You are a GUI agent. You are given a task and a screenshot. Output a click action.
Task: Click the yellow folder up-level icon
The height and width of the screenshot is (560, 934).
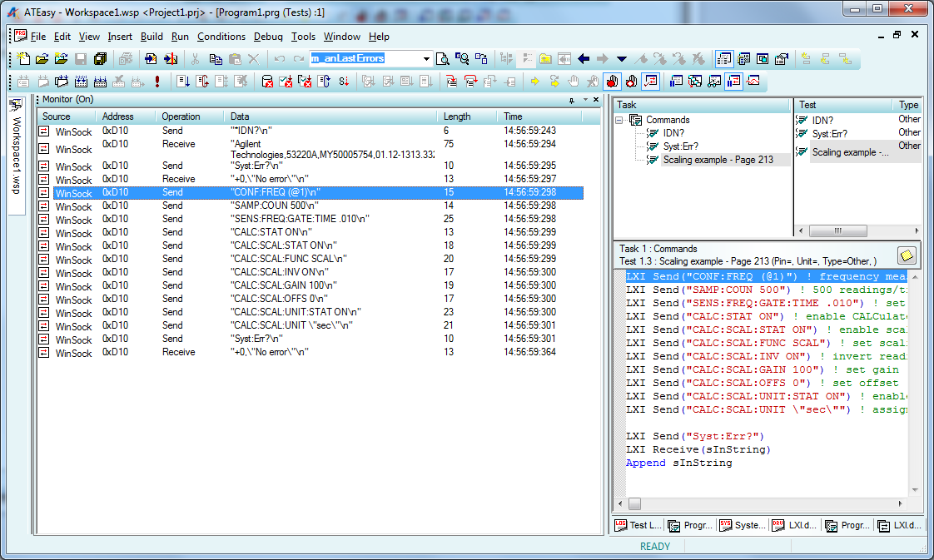point(545,58)
